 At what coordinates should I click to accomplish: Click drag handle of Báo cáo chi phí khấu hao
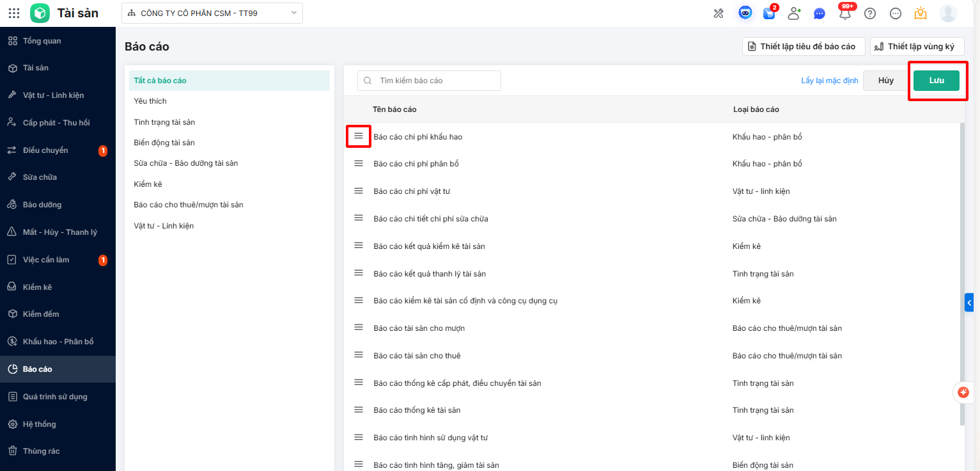click(359, 136)
